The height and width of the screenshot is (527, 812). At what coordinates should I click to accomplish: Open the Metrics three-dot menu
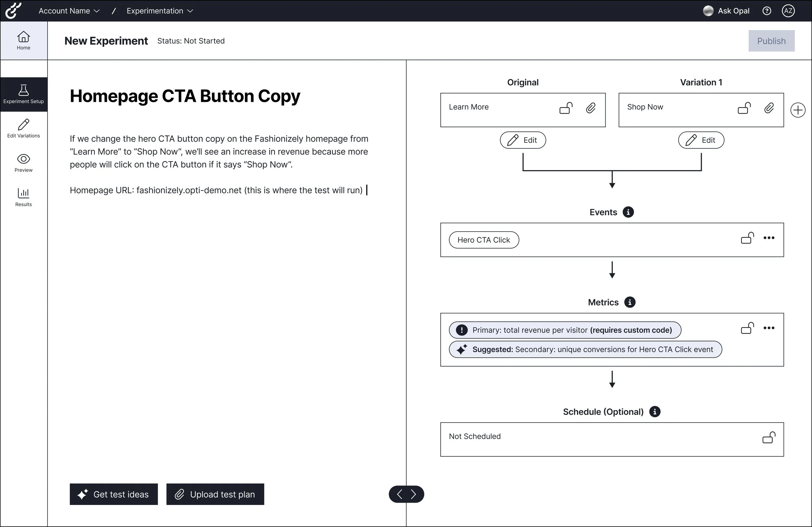pyautogui.click(x=769, y=328)
